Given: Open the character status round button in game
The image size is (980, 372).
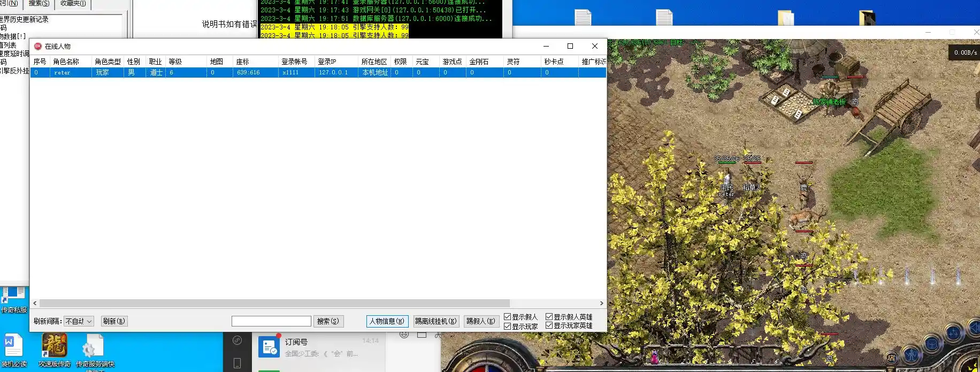Looking at the screenshot, I should click(911, 354).
